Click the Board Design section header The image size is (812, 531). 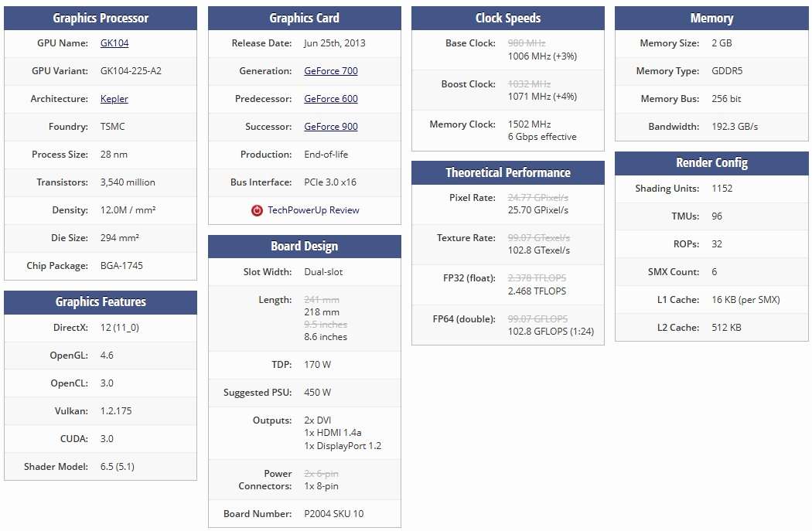pos(304,246)
